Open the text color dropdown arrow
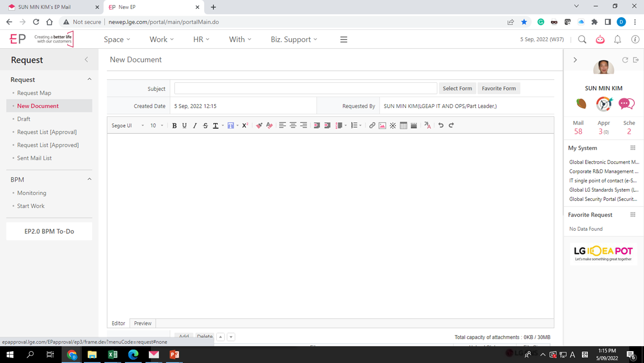644x363 pixels. [222, 126]
